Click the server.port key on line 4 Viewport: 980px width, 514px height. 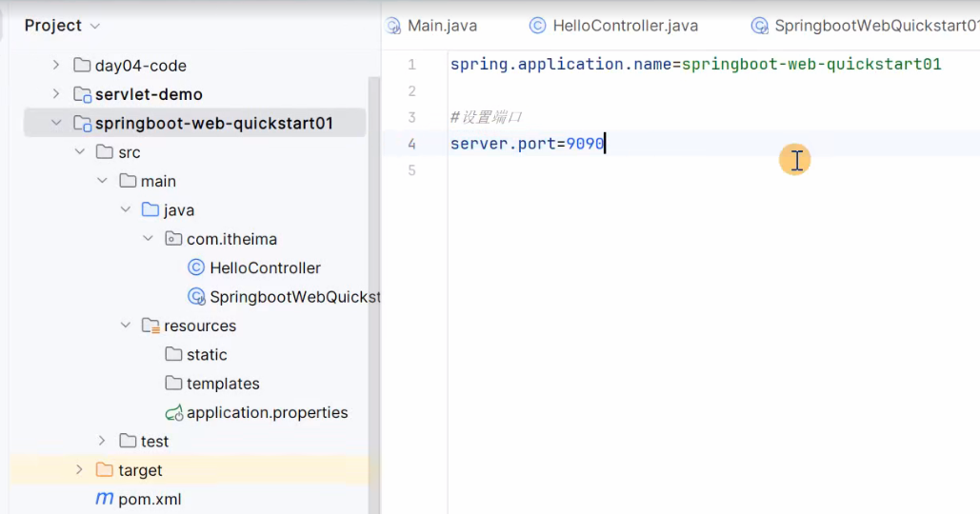[503, 144]
